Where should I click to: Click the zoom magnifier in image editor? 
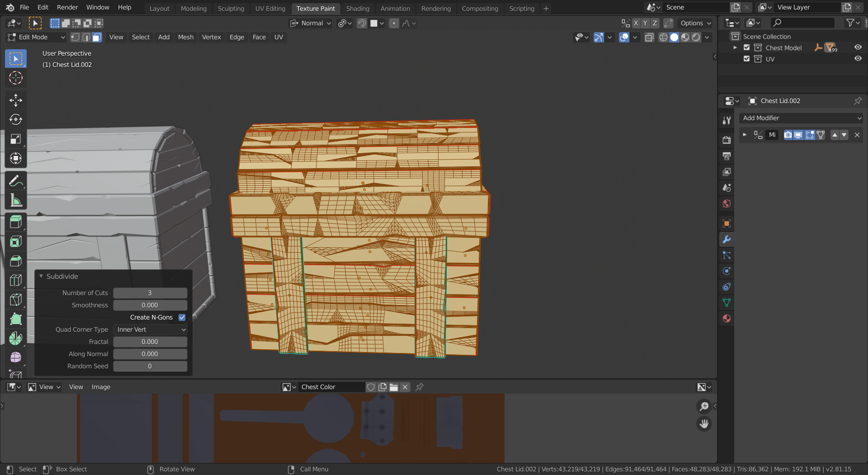[x=704, y=406]
